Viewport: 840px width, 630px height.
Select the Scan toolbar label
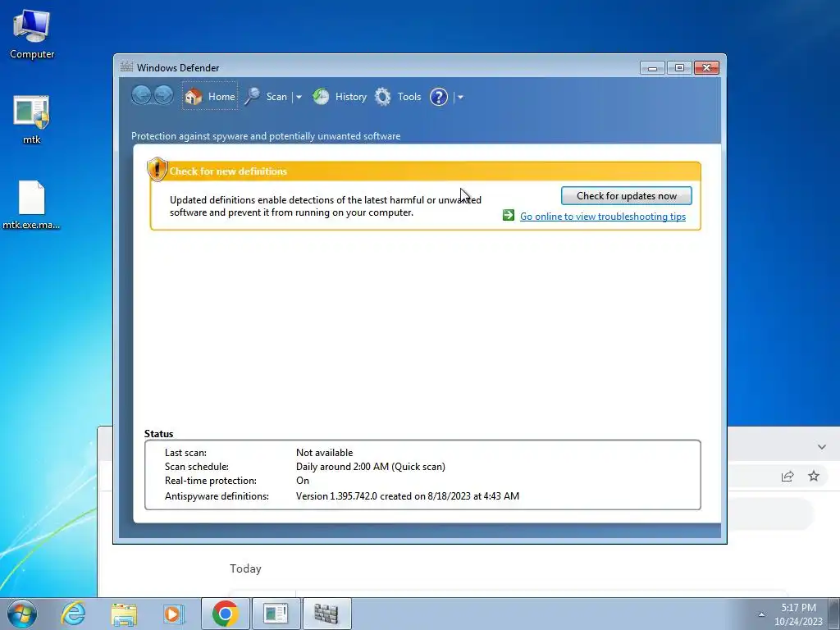[276, 97]
